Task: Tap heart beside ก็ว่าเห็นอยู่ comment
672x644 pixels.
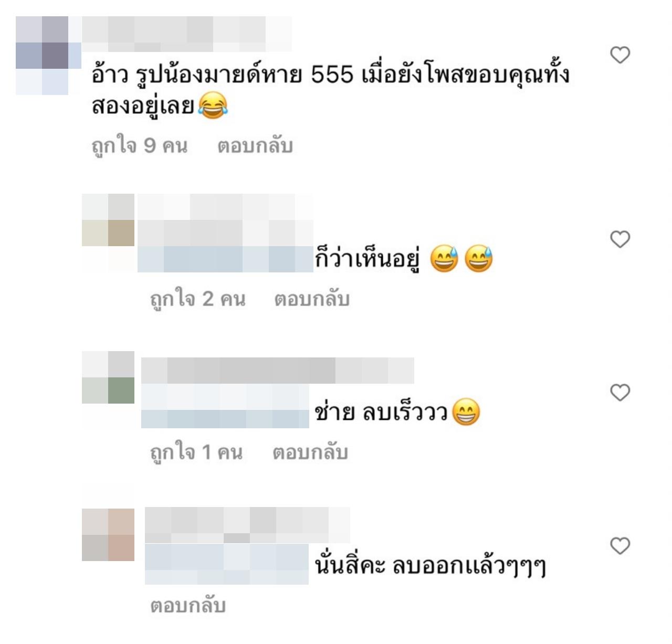Action: point(620,239)
